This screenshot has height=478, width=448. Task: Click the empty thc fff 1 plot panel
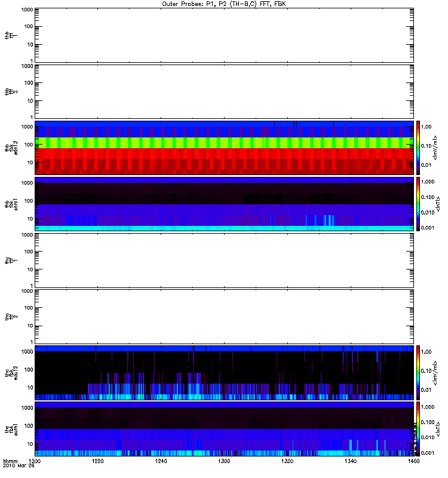225,261
